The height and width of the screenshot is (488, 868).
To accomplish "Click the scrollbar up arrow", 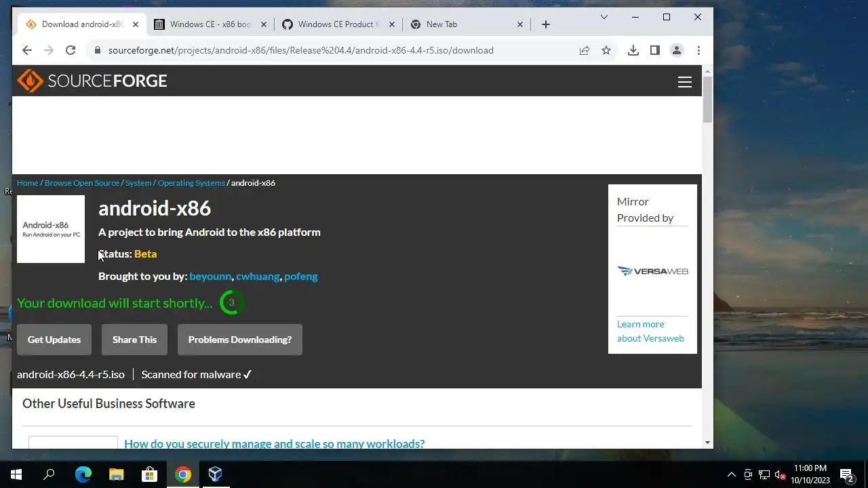I will pyautogui.click(x=707, y=70).
